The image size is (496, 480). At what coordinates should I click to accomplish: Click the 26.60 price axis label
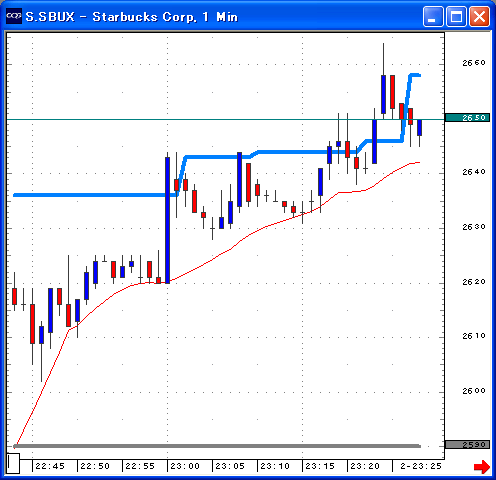474,63
